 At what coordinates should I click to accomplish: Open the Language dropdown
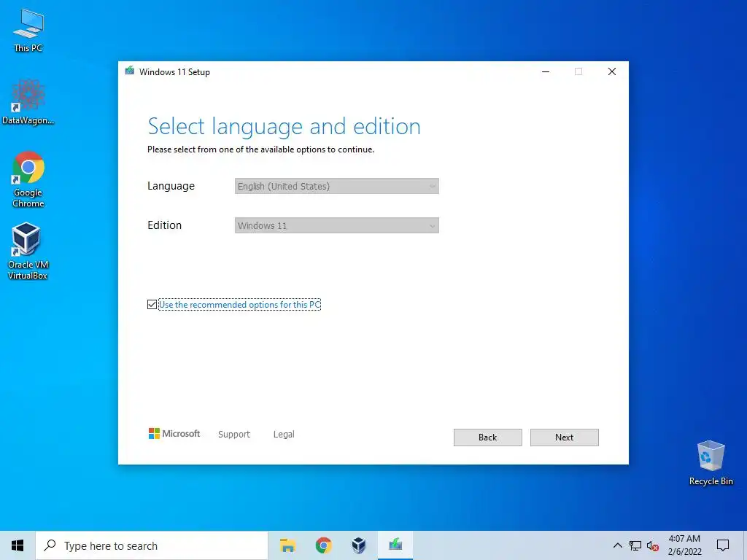coord(337,186)
